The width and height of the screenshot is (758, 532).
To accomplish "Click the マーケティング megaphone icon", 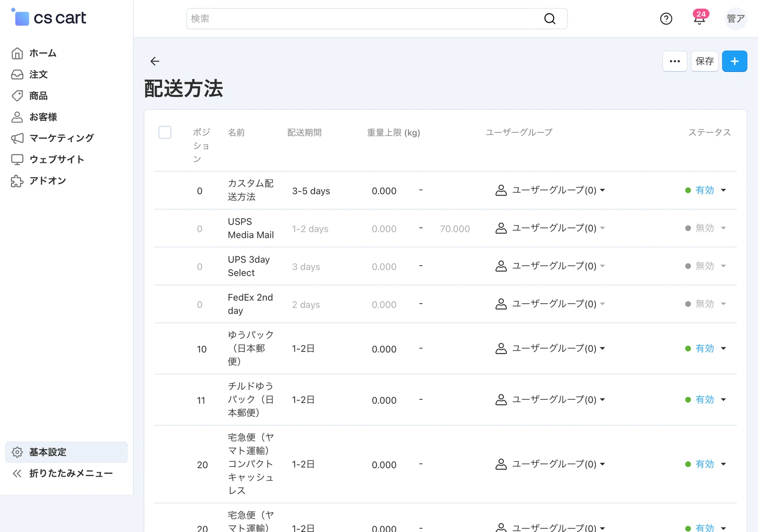I will point(17,138).
